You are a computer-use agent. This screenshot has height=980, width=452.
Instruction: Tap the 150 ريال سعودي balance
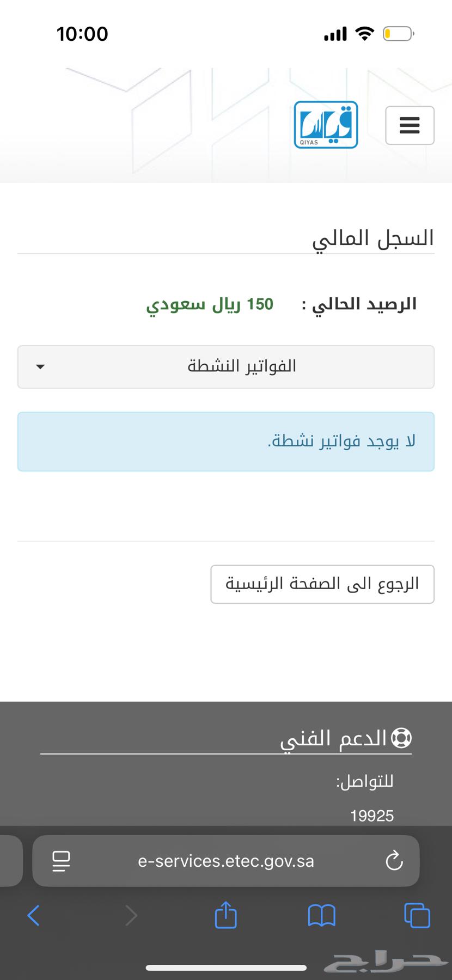[x=210, y=304]
